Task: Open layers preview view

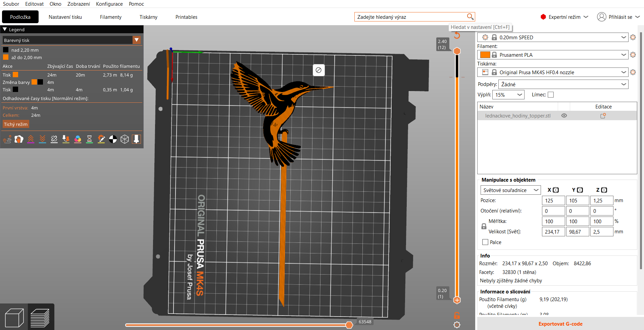Action: tap(40, 317)
